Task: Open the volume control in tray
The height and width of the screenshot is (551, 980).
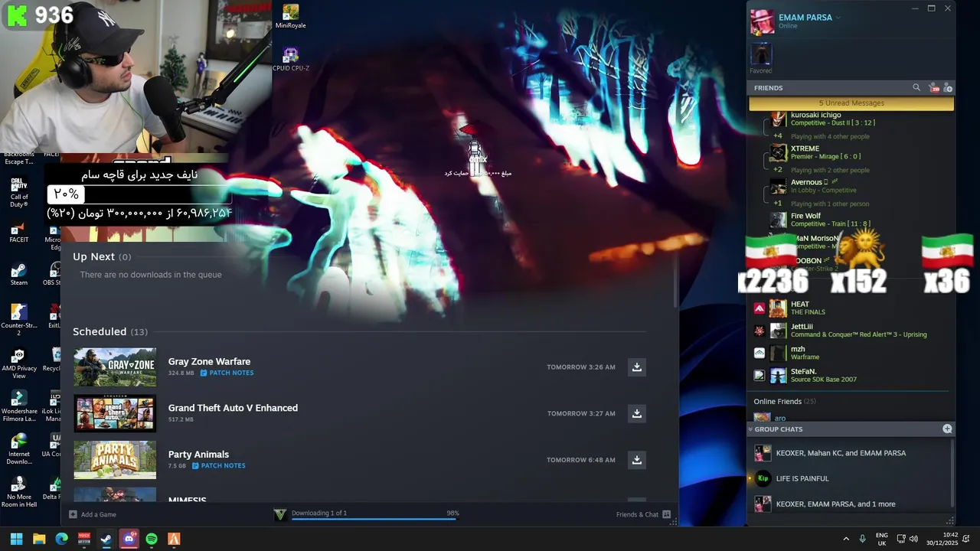Action: pyautogui.click(x=913, y=539)
